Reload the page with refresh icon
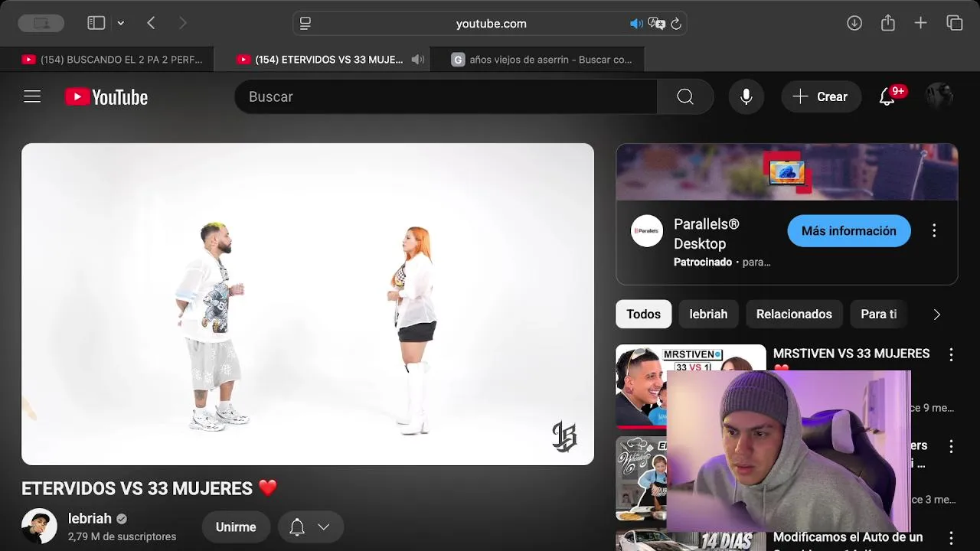 [x=676, y=24]
